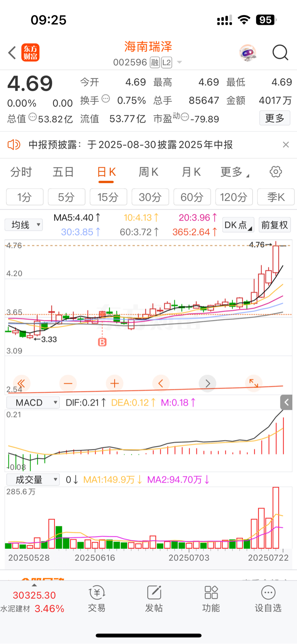
Task: Tap the 365:2.64 moving average value
Action: click(x=195, y=232)
